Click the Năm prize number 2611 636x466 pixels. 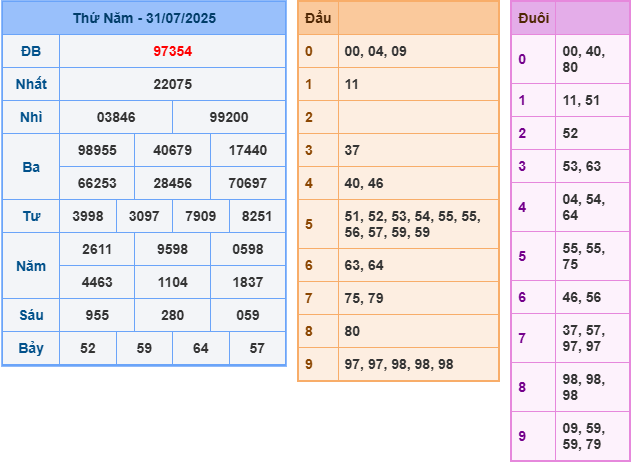(x=97, y=249)
